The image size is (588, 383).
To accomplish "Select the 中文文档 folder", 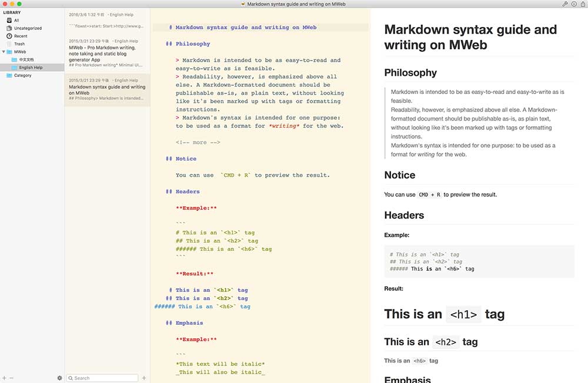I will pos(26,59).
